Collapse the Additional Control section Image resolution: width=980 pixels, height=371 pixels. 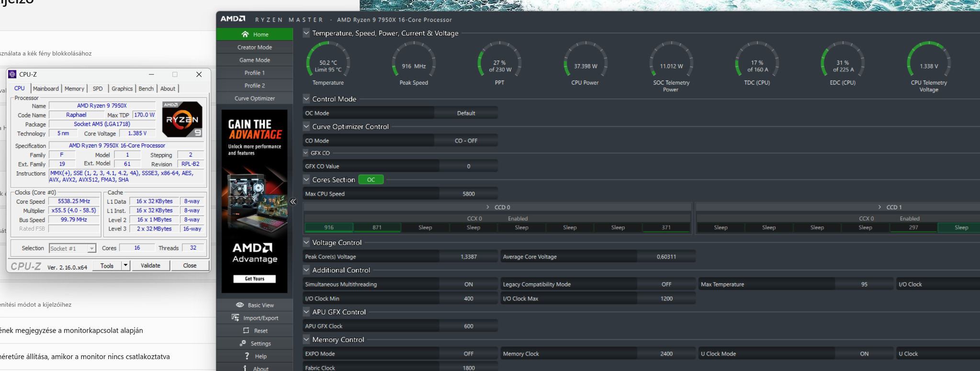click(306, 270)
